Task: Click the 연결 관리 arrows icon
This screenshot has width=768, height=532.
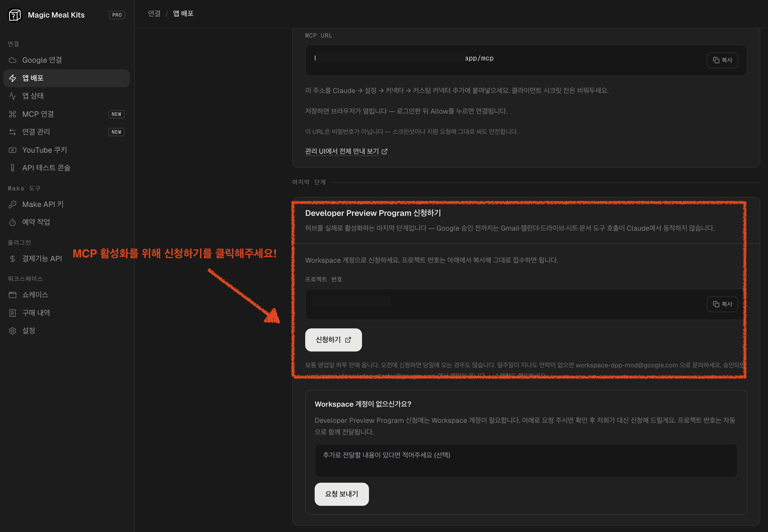Action: tap(13, 132)
